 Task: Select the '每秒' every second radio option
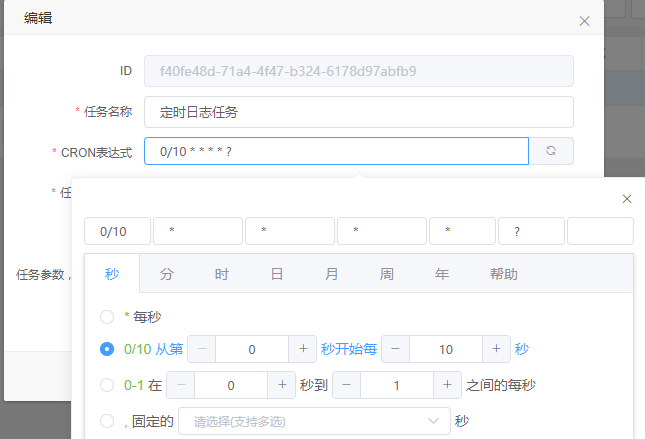[x=107, y=317]
